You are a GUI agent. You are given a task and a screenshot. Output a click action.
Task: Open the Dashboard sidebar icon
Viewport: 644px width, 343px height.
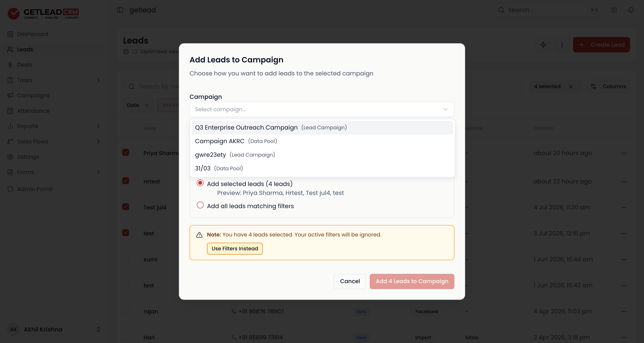point(10,34)
